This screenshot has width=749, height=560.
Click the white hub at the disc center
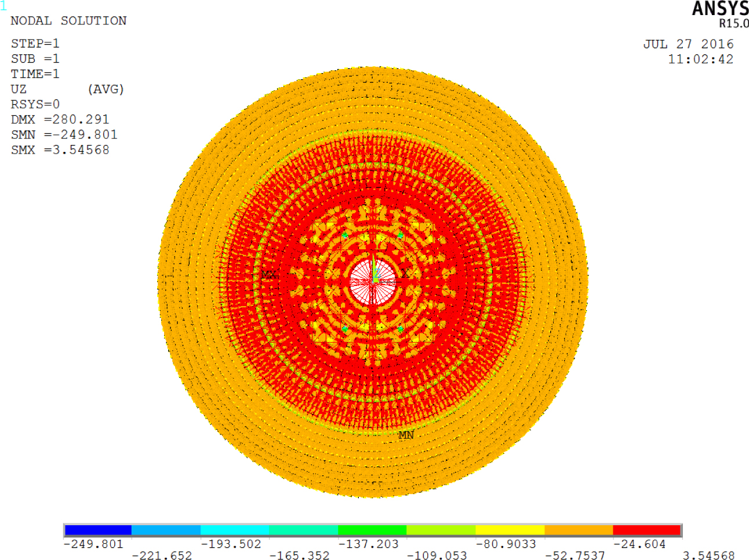[x=373, y=282]
